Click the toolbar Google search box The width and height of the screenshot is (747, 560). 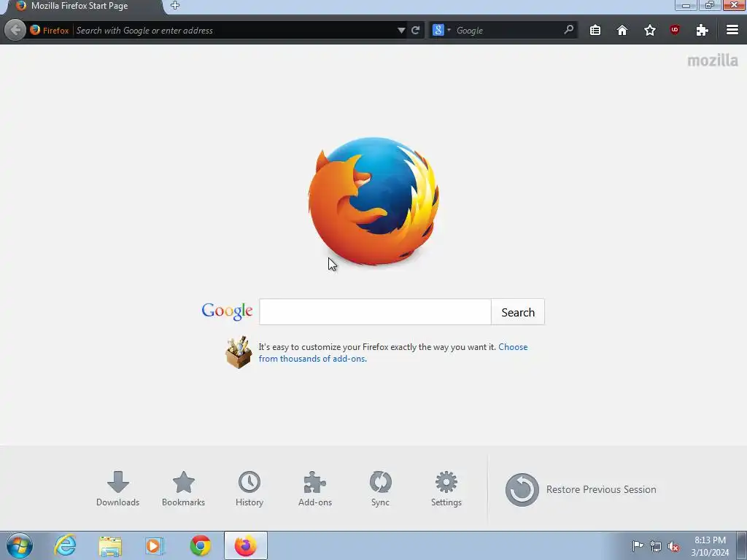point(508,31)
